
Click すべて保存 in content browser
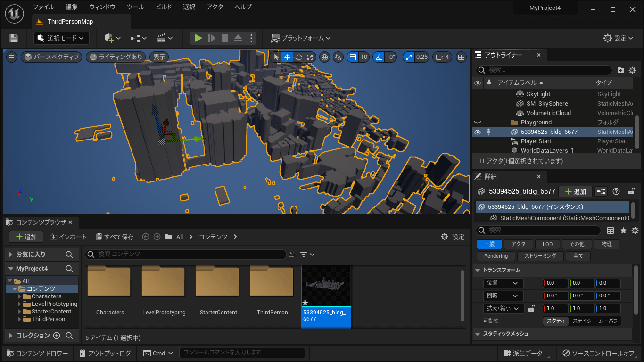point(115,237)
